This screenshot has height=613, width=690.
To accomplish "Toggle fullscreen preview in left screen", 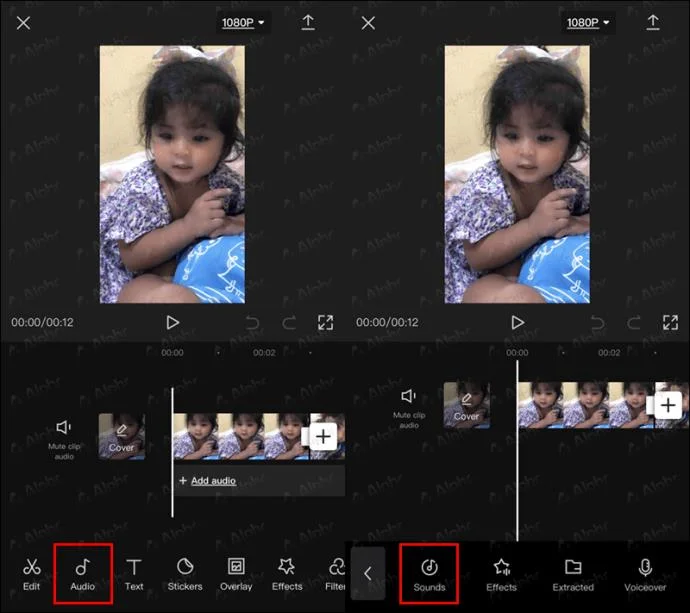I will pyautogui.click(x=326, y=323).
